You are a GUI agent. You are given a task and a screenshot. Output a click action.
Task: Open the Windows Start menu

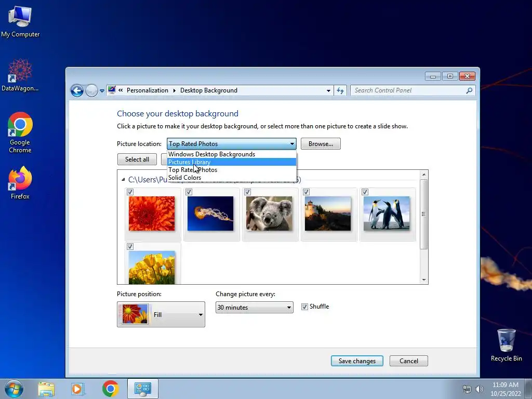click(x=14, y=389)
